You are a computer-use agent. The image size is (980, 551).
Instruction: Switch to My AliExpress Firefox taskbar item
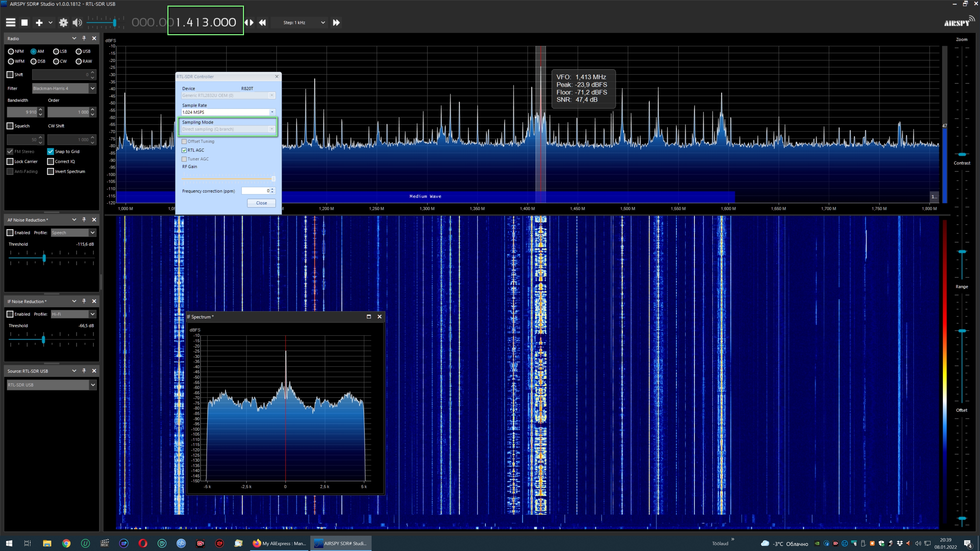(280, 543)
